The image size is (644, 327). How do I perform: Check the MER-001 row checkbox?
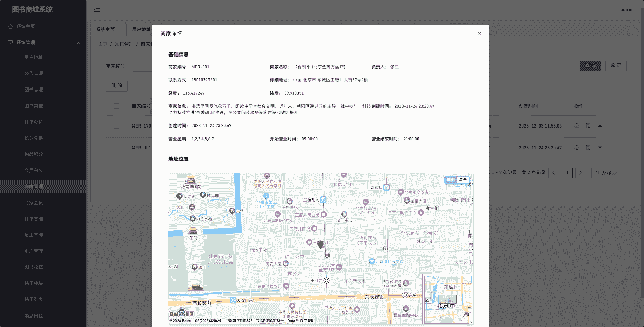pyautogui.click(x=116, y=148)
